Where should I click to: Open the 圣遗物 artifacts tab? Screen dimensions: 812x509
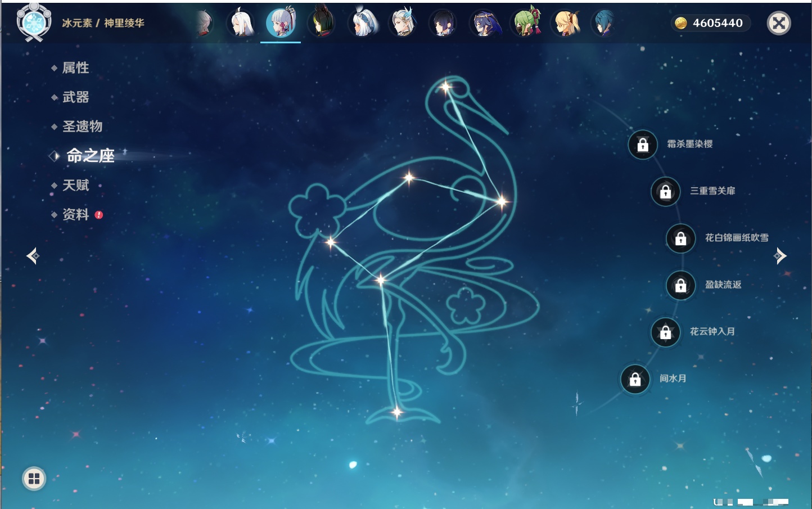[82, 127]
